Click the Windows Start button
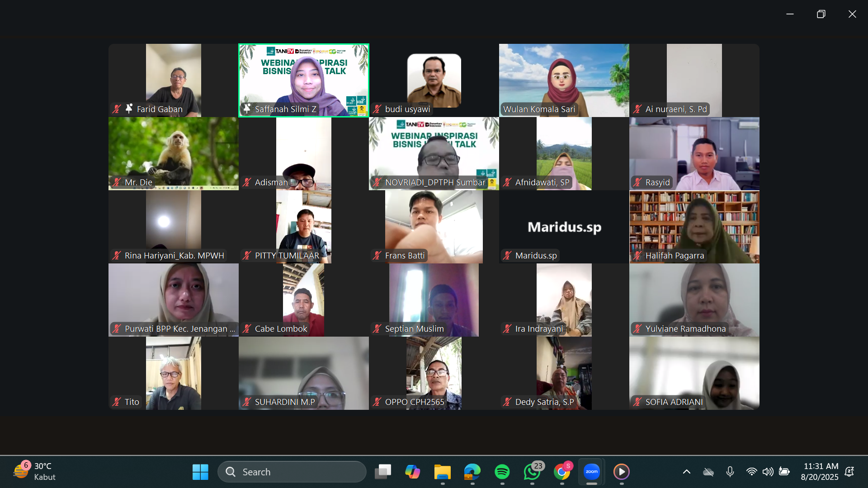 tap(200, 472)
